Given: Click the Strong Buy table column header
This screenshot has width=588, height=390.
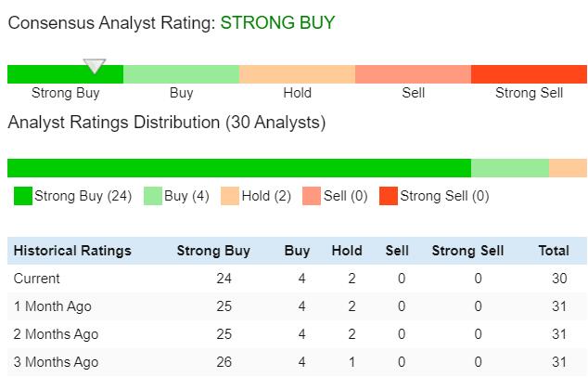Looking at the screenshot, I should coord(213,251).
